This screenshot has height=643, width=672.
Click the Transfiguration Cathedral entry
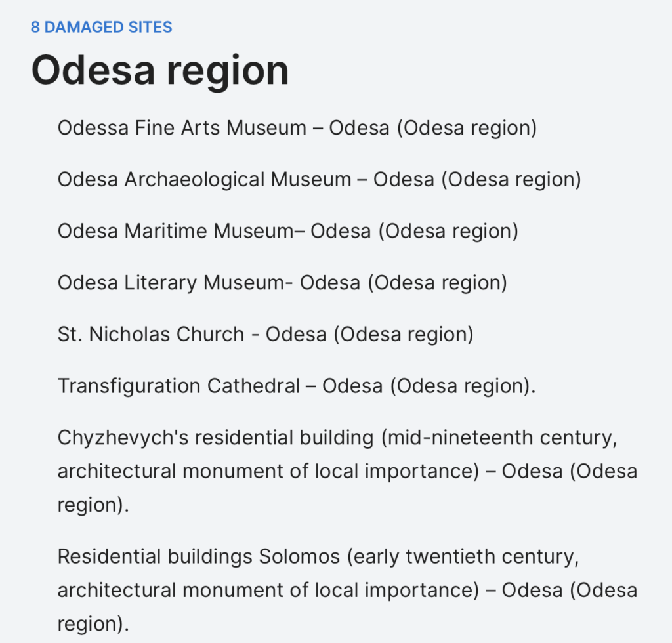click(x=297, y=386)
